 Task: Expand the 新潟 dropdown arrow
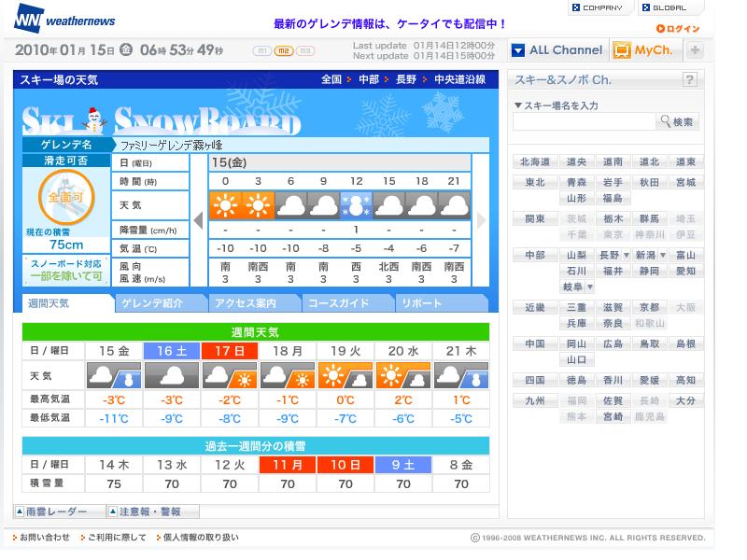(663, 255)
